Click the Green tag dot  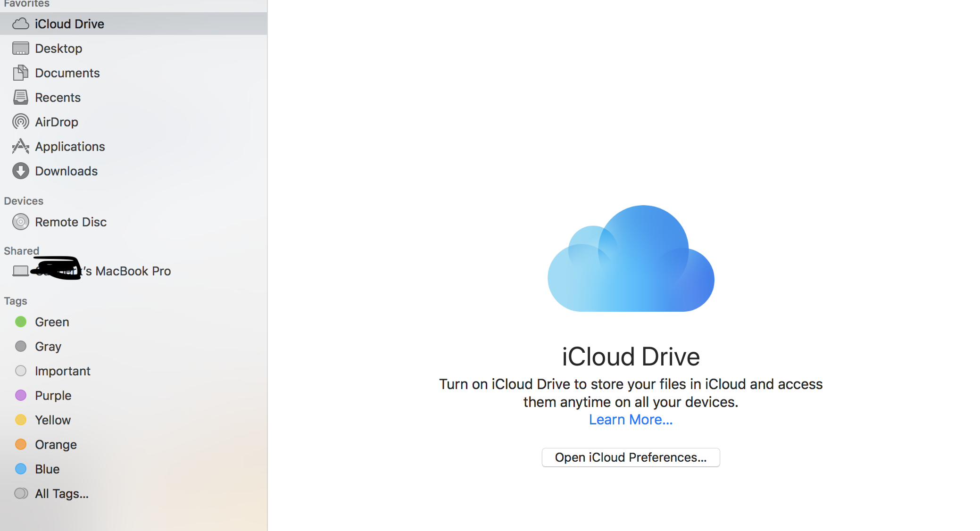20,322
